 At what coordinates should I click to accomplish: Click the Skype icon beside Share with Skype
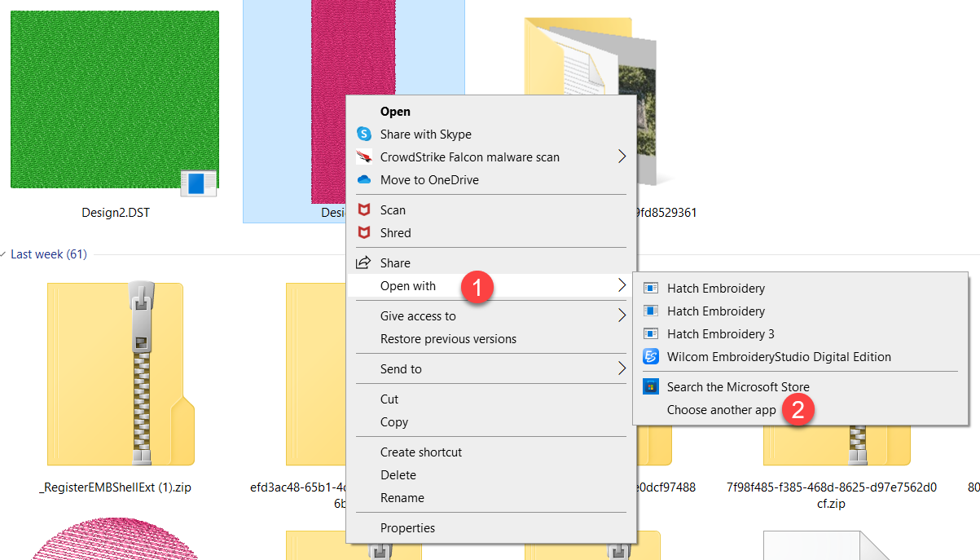tap(364, 134)
